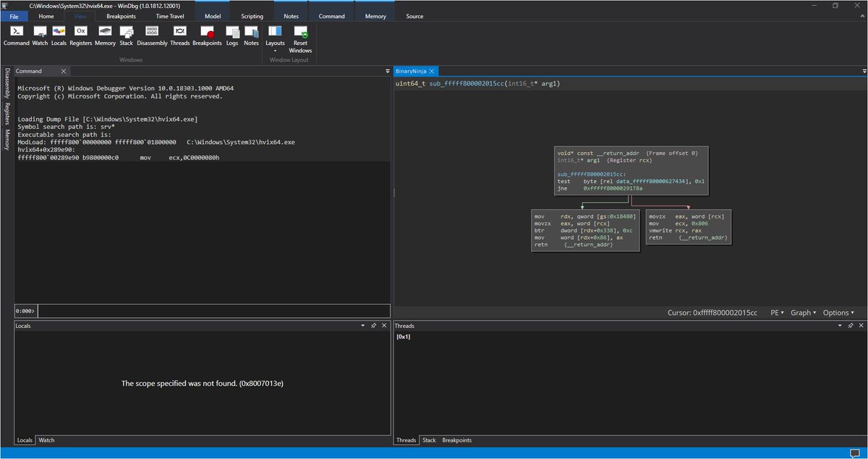
Task: Open the PE dropdown in BinaryNinja
Action: click(x=778, y=313)
